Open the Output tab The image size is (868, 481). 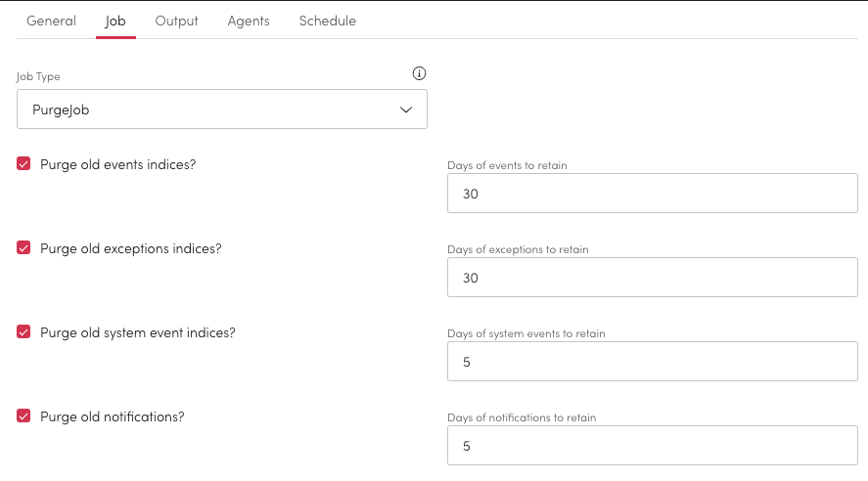tap(176, 21)
